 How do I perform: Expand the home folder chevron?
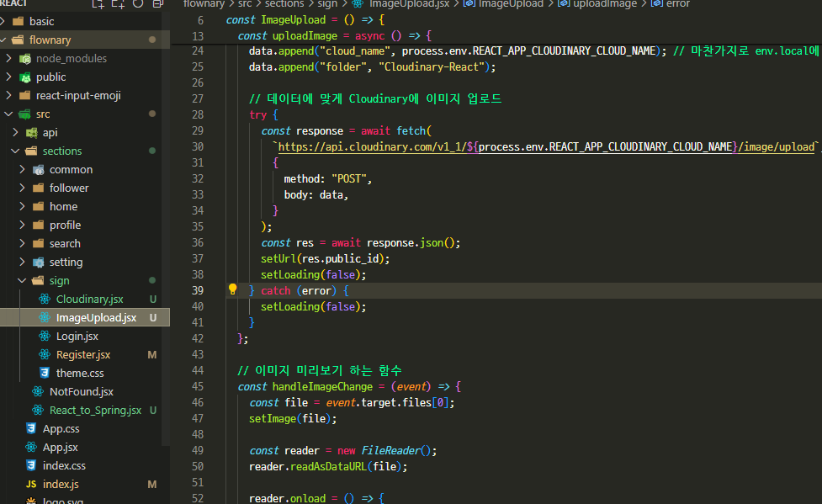tap(22, 207)
